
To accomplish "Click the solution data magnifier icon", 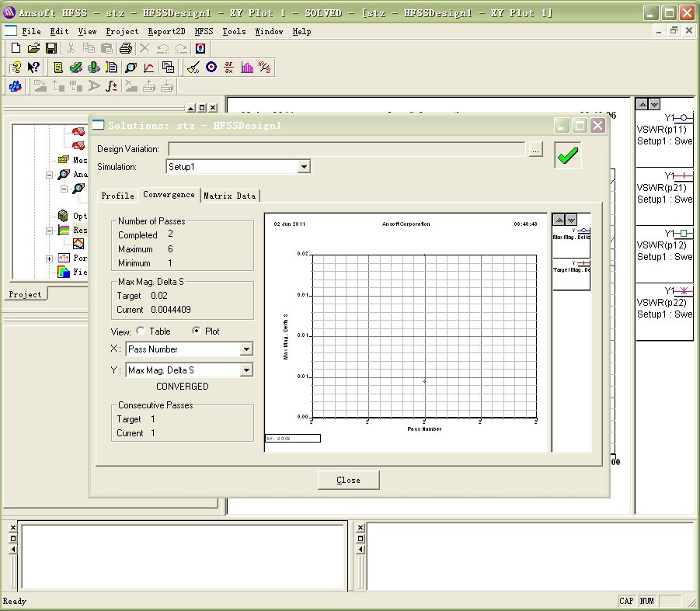I will (x=131, y=68).
